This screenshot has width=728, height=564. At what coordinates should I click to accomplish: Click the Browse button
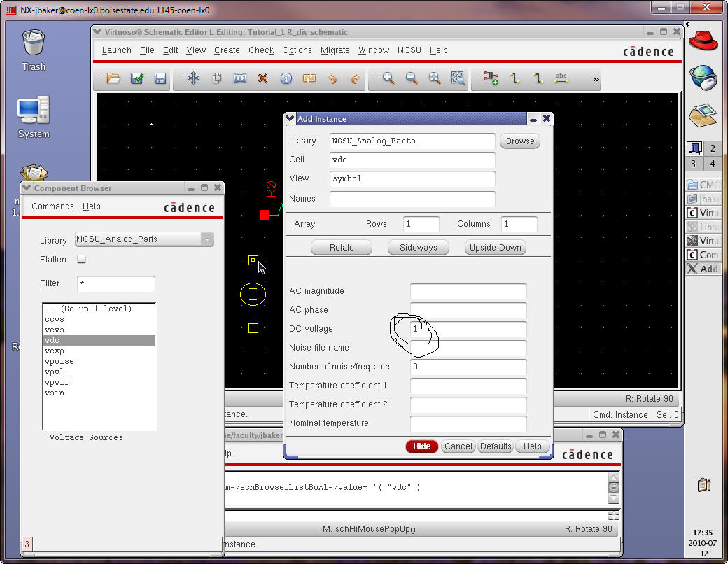click(x=520, y=141)
